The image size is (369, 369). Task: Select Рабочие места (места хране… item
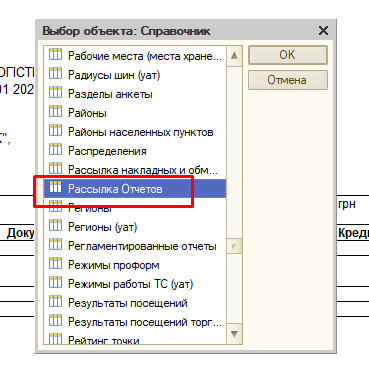coord(135,55)
